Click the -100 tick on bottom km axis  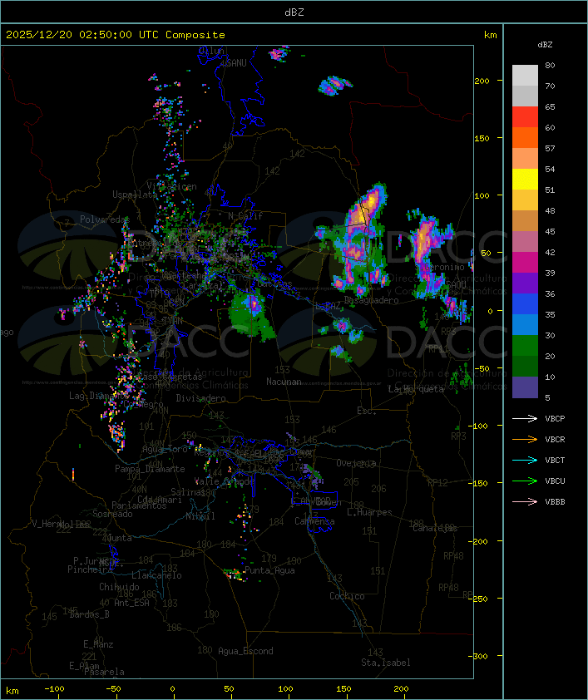pyautogui.click(x=54, y=689)
